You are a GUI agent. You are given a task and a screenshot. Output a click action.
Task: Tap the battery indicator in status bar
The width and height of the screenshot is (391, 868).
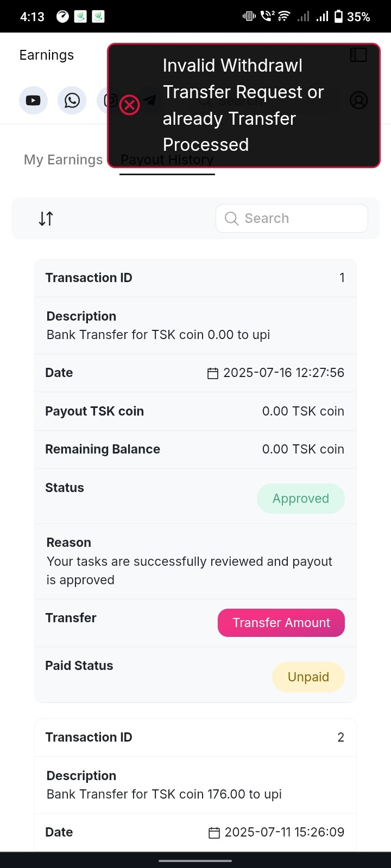point(338,17)
